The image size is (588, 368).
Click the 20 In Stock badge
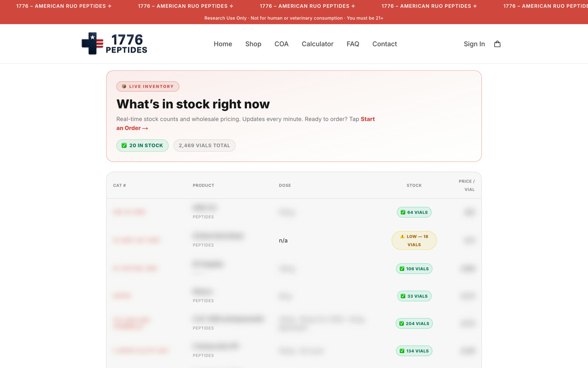point(142,145)
